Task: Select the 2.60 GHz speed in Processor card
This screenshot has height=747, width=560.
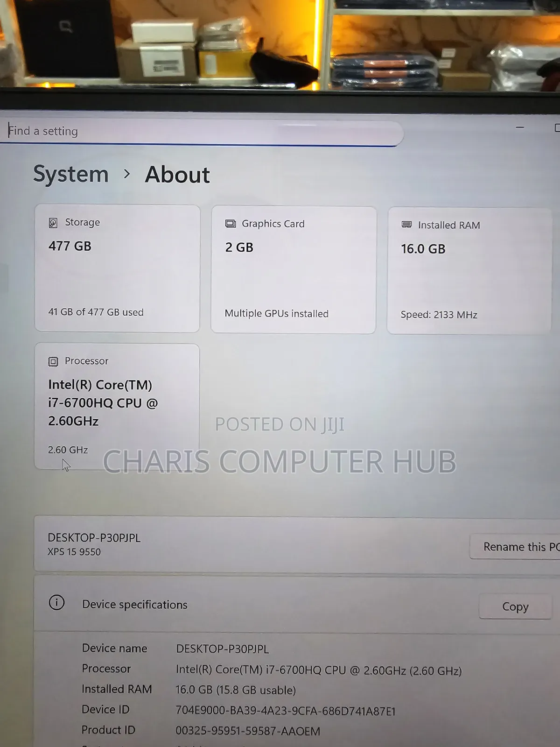Action: tap(68, 450)
